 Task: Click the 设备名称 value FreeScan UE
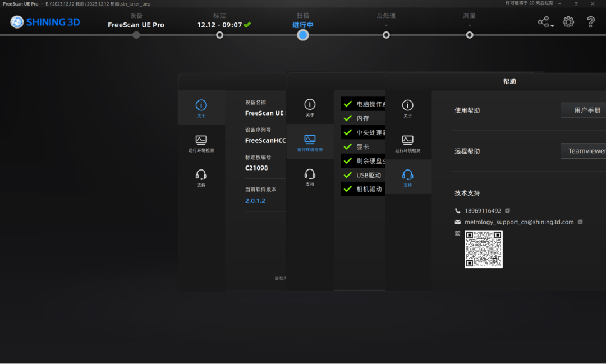click(x=265, y=113)
